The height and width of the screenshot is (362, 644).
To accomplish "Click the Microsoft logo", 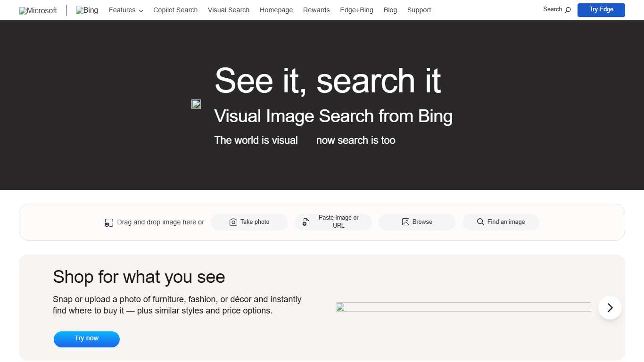I will (38, 10).
